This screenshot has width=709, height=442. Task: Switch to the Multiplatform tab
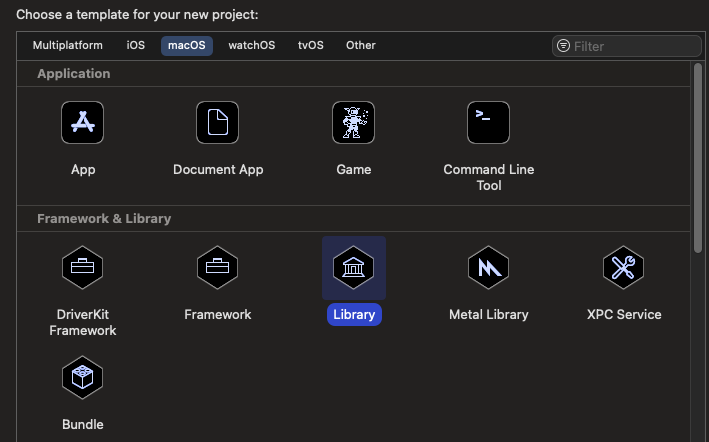pyautogui.click(x=68, y=45)
